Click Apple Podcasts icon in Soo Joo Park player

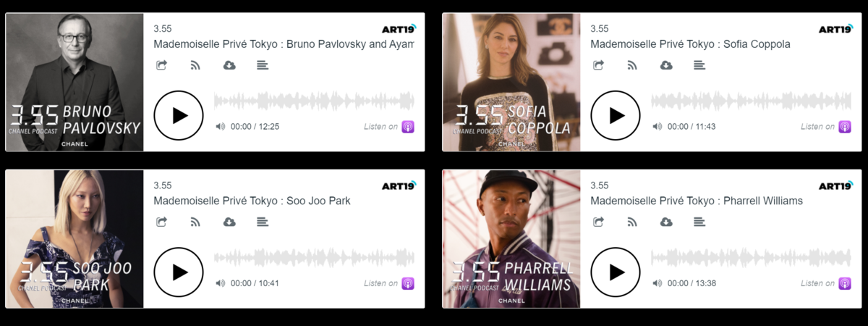click(408, 283)
